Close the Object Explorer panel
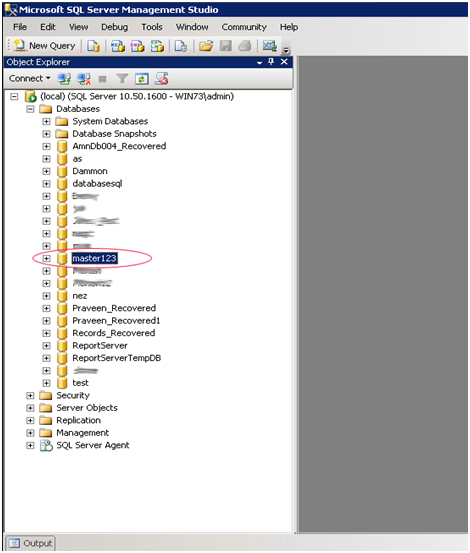Image resolution: width=470 pixels, height=553 pixels. tap(284, 62)
